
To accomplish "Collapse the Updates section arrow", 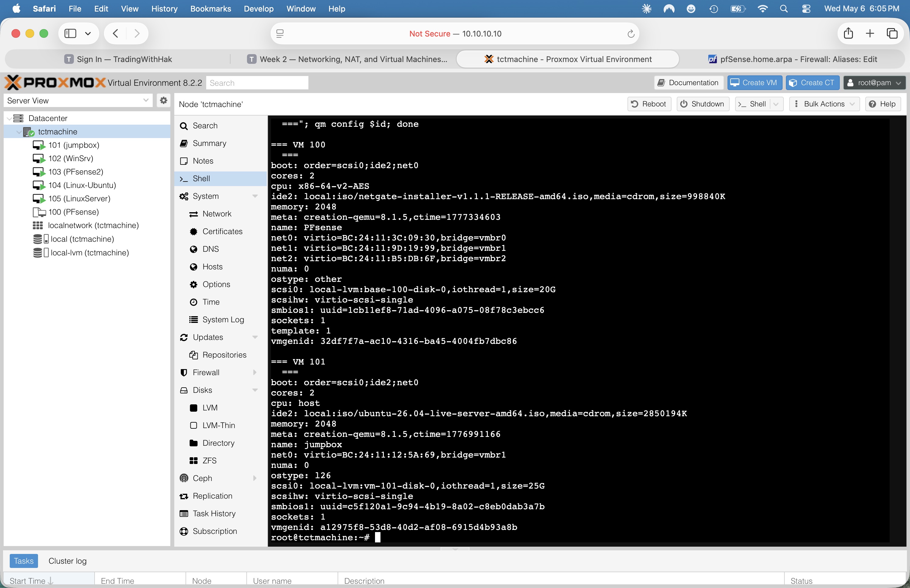I will point(255,337).
